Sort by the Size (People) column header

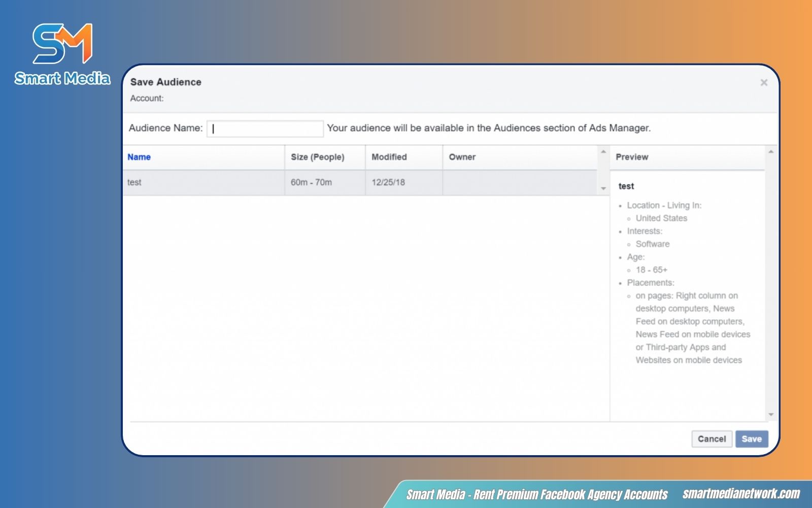(x=317, y=157)
